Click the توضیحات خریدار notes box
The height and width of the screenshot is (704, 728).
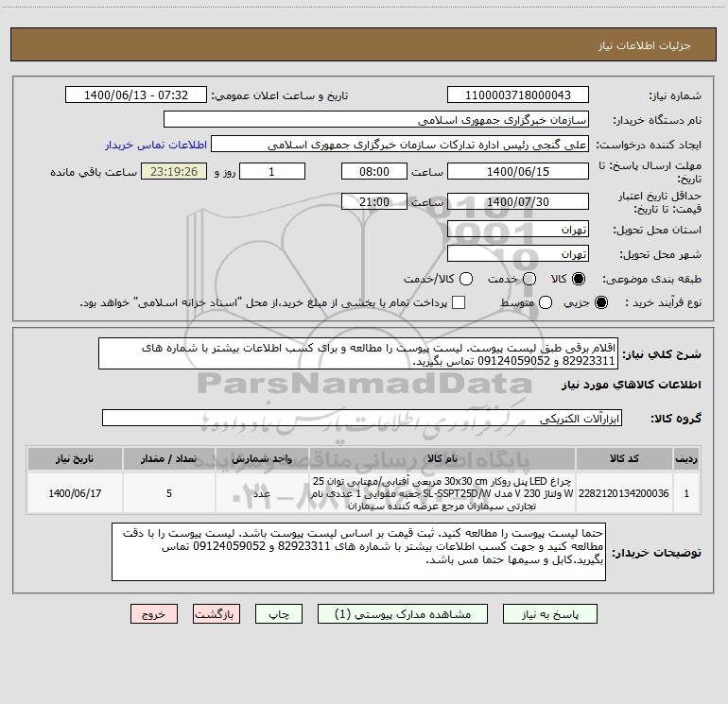point(359,552)
